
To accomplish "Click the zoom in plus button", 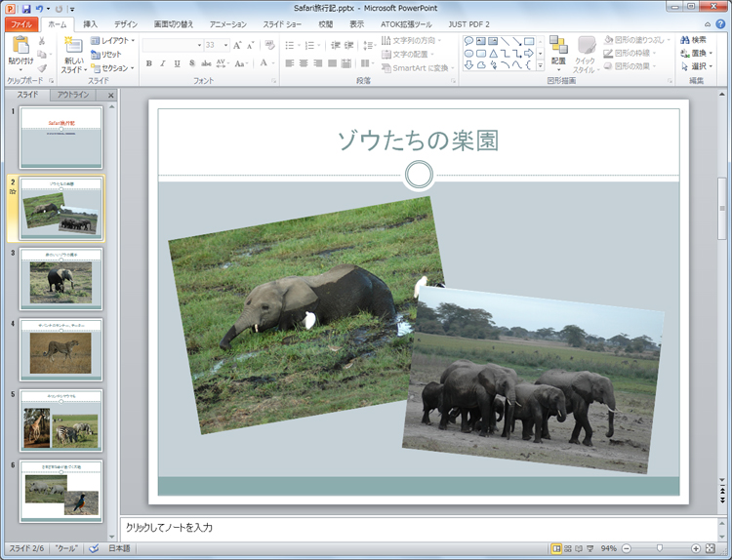I will tap(696, 549).
